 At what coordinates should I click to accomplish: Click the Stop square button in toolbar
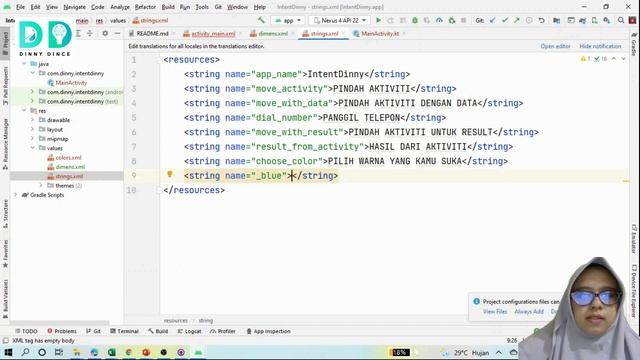(x=463, y=20)
